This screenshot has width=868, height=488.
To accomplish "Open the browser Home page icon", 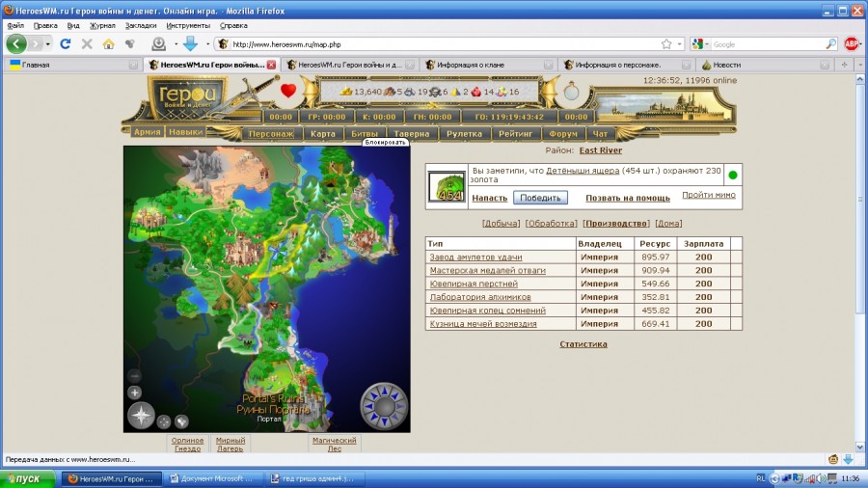I will tap(108, 43).
